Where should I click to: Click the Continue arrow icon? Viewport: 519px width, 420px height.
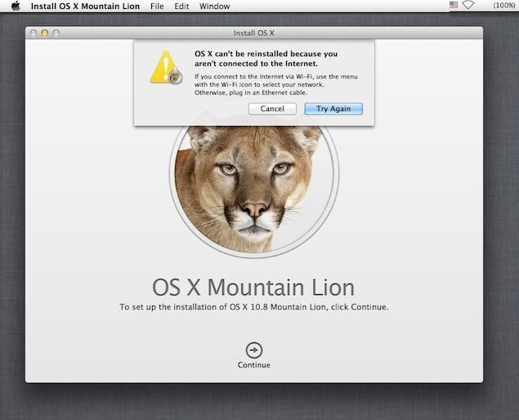(254, 350)
